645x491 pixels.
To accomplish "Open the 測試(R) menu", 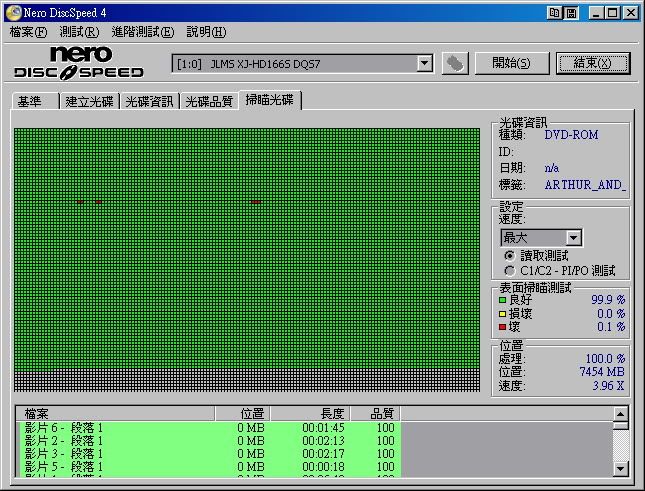I will 79,32.
